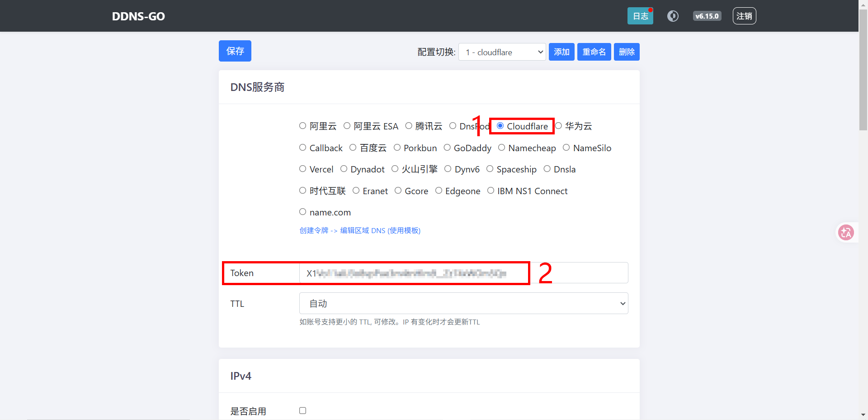This screenshot has width=868, height=420.
Task: Click into the Token input field
Action: click(x=463, y=273)
